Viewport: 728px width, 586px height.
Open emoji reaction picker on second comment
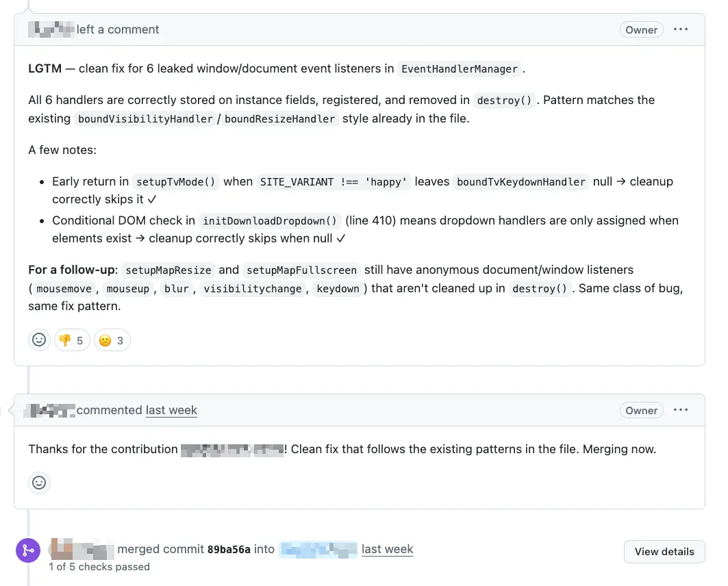39,483
